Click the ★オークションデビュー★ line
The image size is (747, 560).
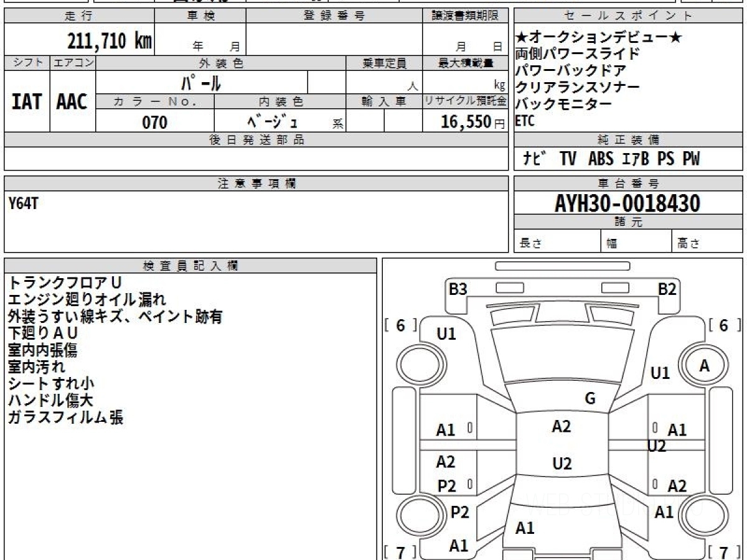pos(599,38)
